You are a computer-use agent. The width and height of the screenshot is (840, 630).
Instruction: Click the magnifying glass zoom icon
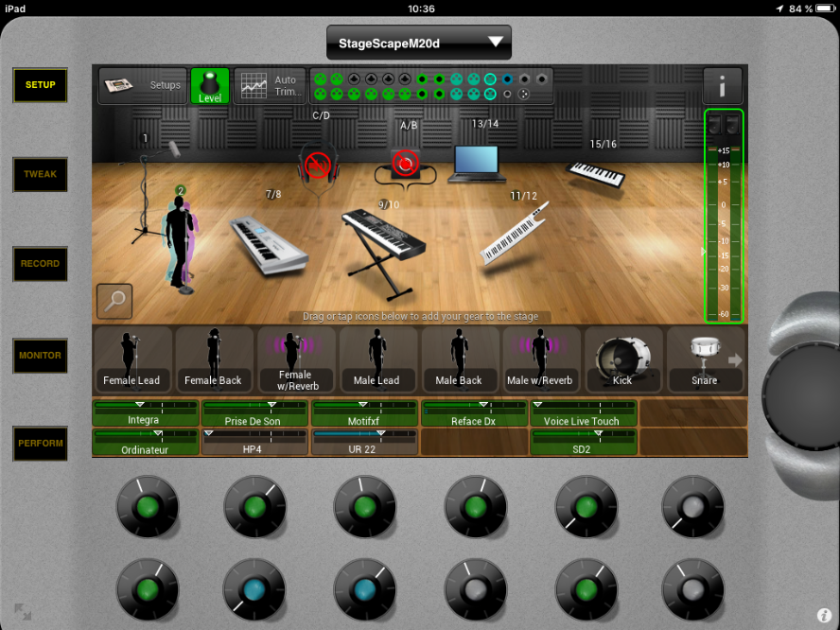(x=114, y=302)
